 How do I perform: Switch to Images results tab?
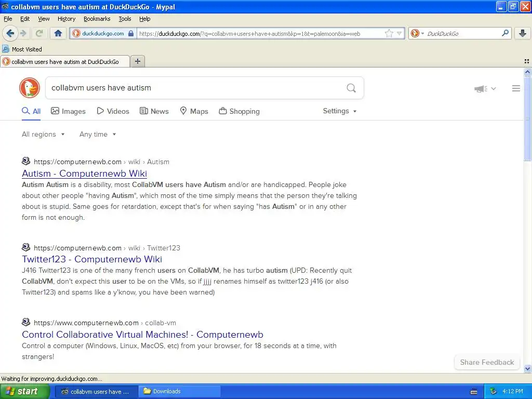click(x=68, y=111)
